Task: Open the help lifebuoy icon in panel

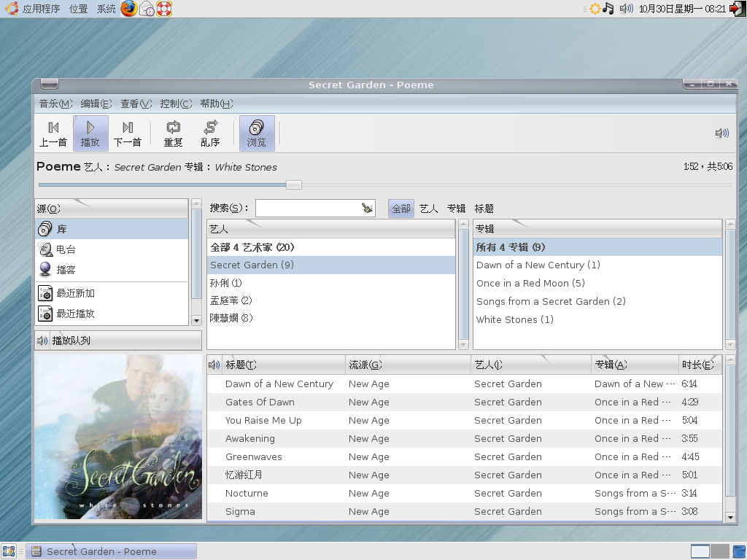Action: 164,9
